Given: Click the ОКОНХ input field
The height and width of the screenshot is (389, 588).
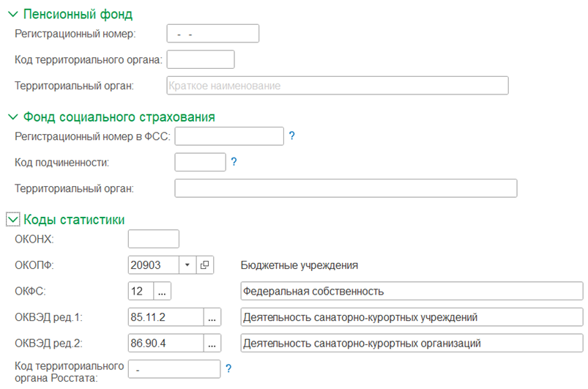Looking at the screenshot, I should pos(154,239).
